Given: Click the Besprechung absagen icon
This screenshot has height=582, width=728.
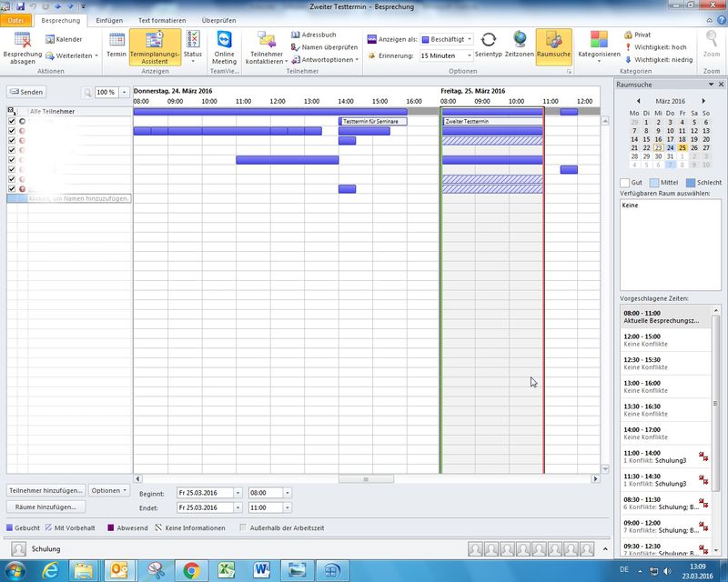Looking at the screenshot, I should [x=23, y=40].
